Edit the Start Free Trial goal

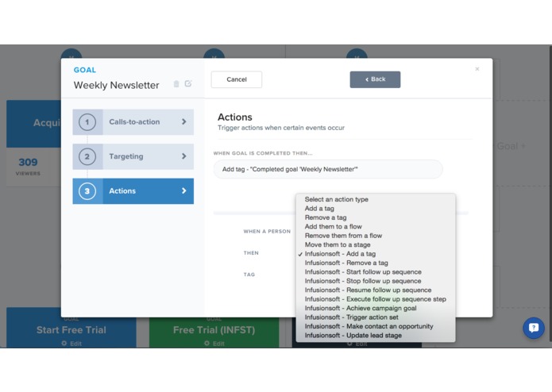coord(71,344)
